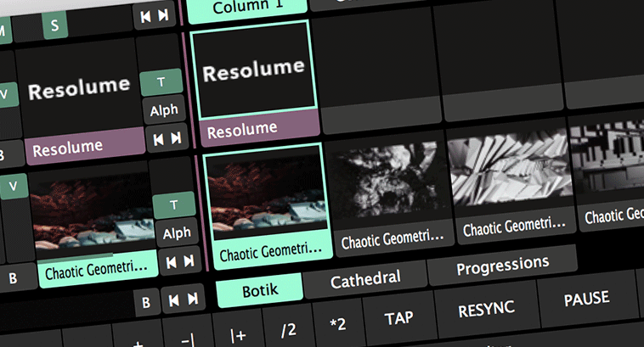
Task: Click the RESYNC button
Action: pos(486,310)
